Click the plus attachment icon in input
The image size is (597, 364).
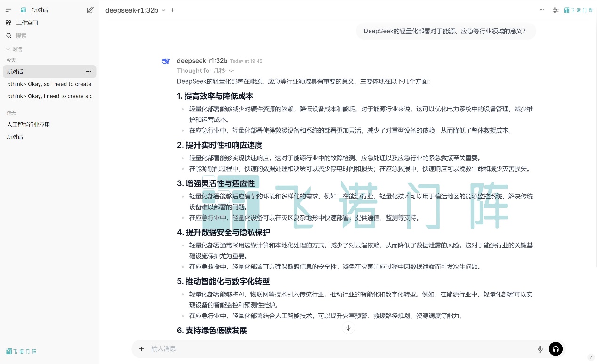click(141, 349)
